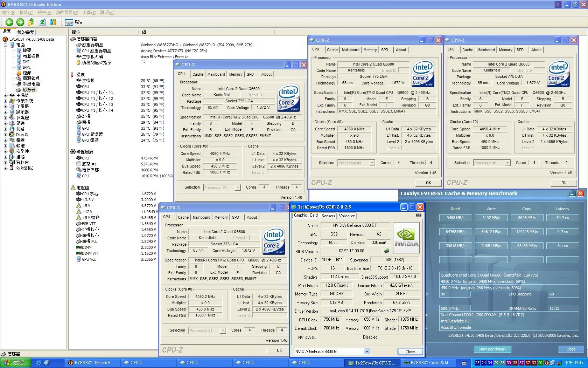Click the 欄位 column header in EVEREST

tap(104, 32)
